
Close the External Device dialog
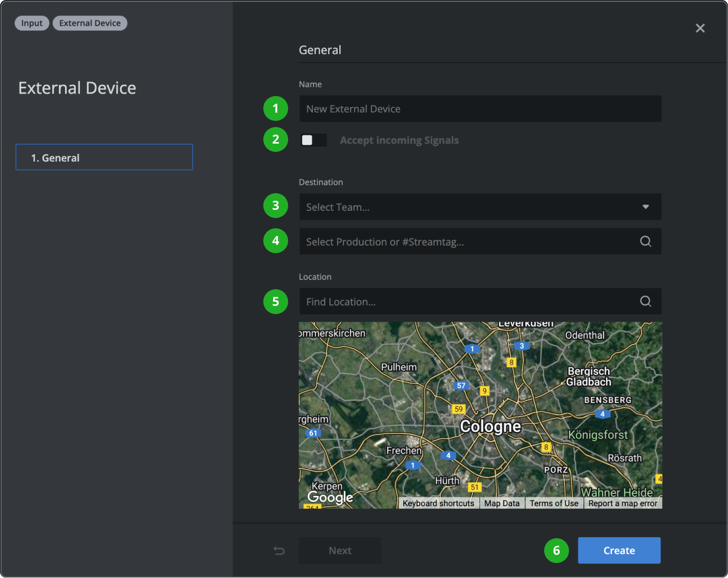tap(700, 28)
